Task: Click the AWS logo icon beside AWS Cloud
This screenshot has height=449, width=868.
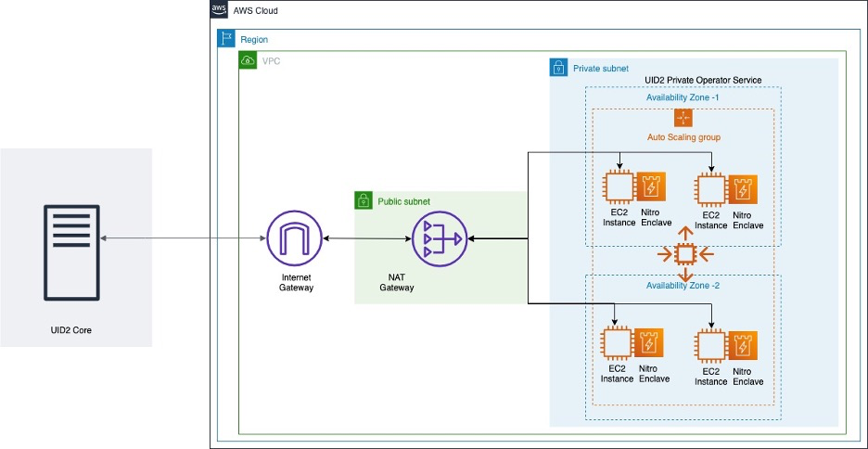Action: (219, 10)
